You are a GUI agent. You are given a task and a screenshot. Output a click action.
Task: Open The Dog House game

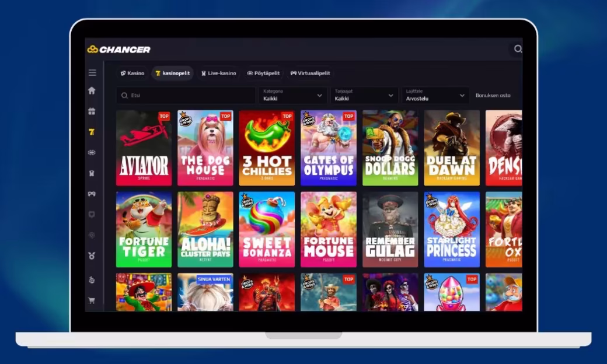pyautogui.click(x=205, y=148)
